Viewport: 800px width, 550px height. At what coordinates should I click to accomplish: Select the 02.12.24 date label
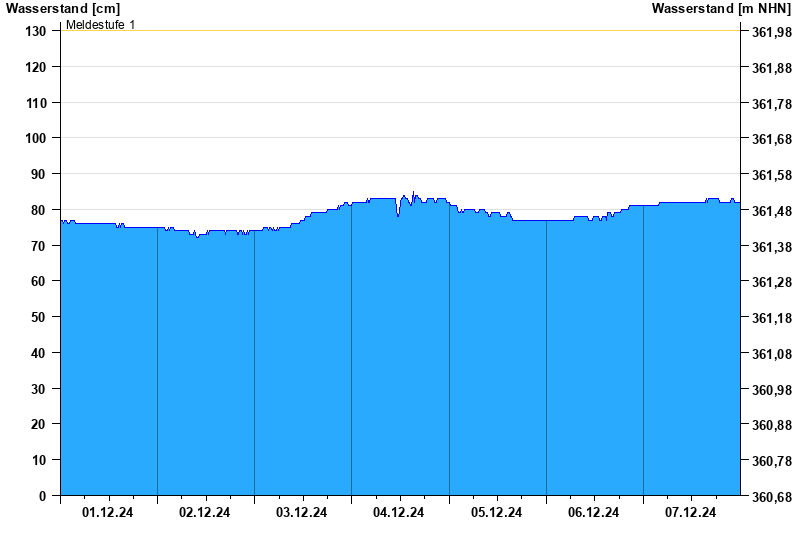click(x=205, y=513)
